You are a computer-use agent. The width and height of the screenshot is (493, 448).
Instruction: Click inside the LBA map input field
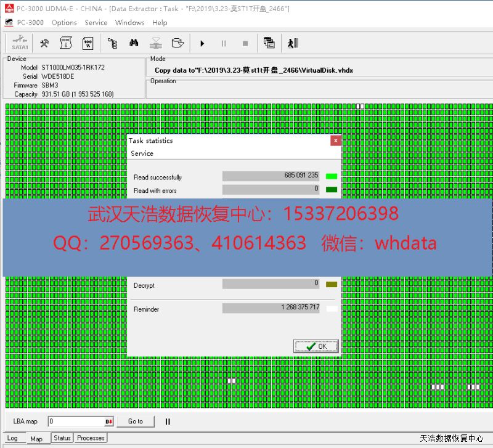(75, 422)
